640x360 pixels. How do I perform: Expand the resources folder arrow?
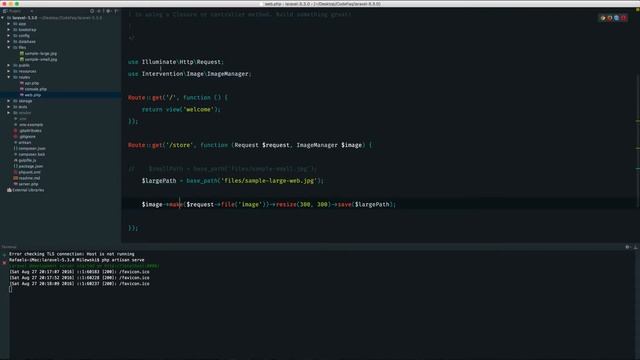(9, 71)
